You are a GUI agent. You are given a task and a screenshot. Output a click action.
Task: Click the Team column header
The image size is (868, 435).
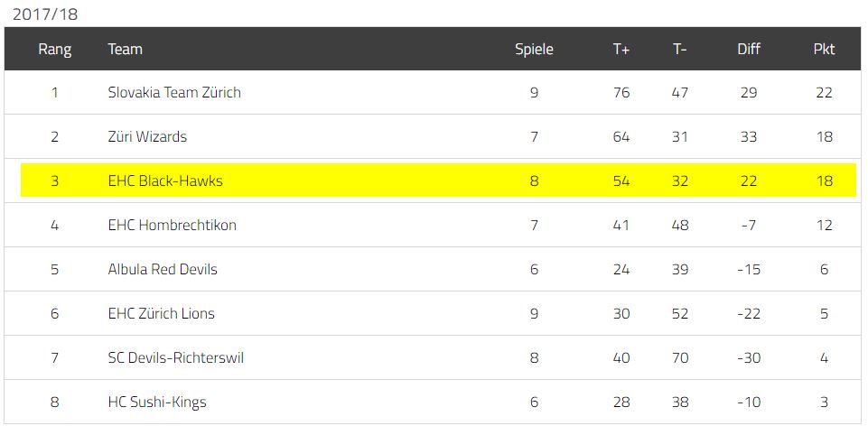point(126,50)
